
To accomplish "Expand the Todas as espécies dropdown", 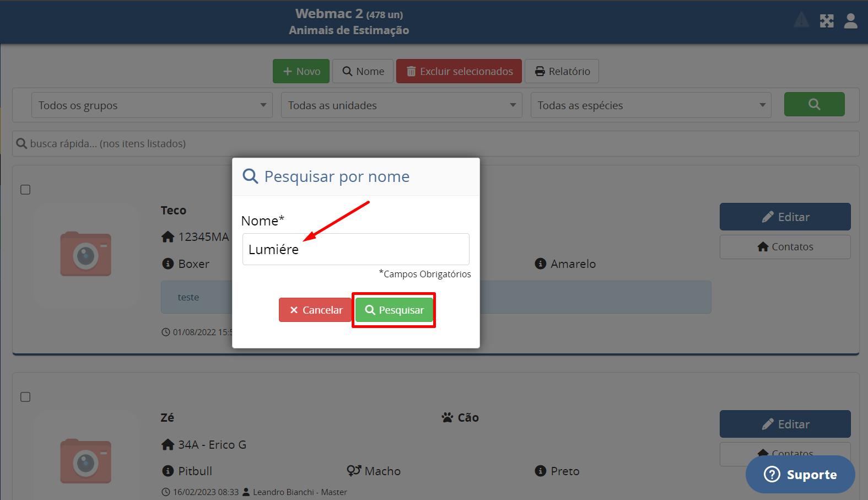I will 651,105.
